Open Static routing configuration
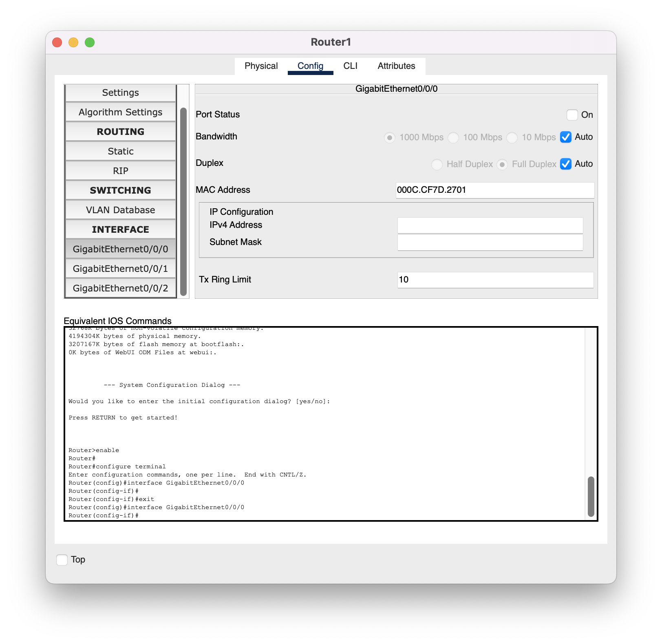Image resolution: width=662 pixels, height=644 pixels. 121,152
